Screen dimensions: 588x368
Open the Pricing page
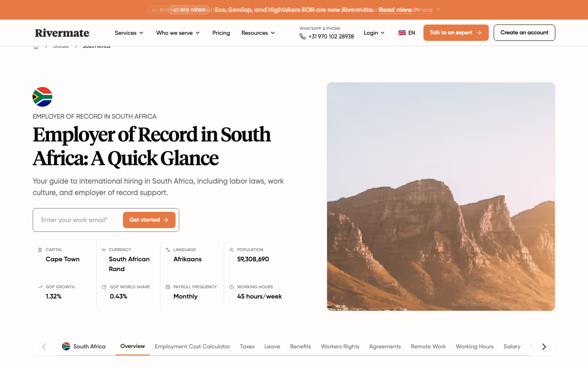(x=221, y=33)
